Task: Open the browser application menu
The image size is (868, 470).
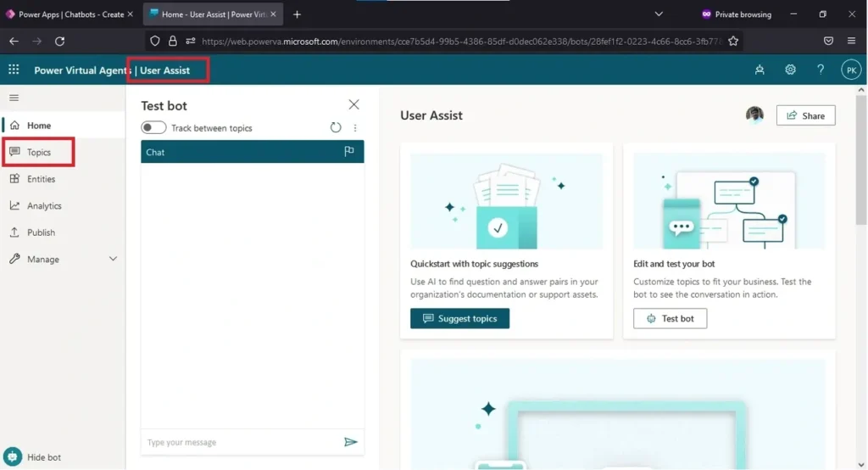Action: click(851, 41)
